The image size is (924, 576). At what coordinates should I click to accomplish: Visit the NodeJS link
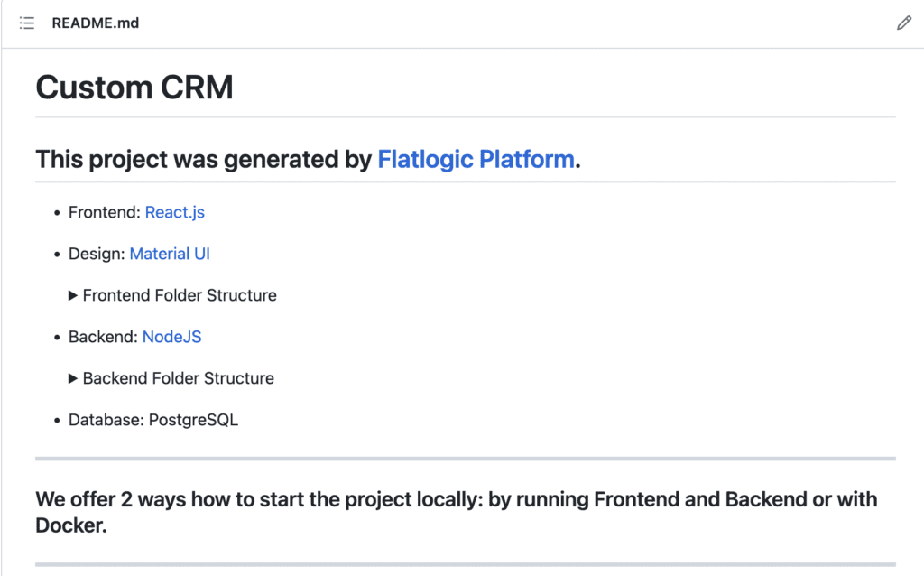pyautogui.click(x=172, y=337)
